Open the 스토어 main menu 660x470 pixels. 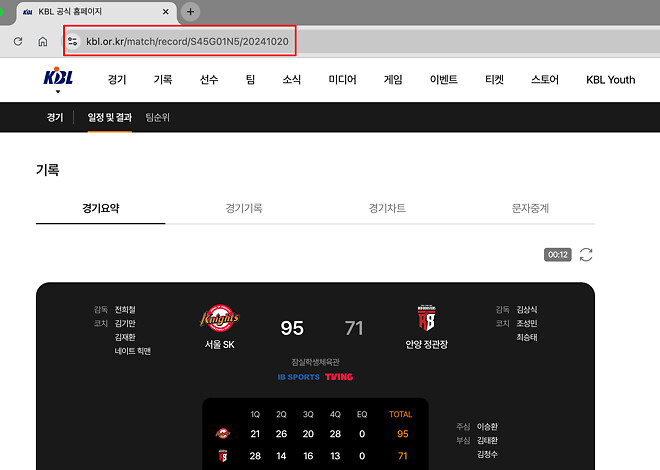click(x=545, y=80)
